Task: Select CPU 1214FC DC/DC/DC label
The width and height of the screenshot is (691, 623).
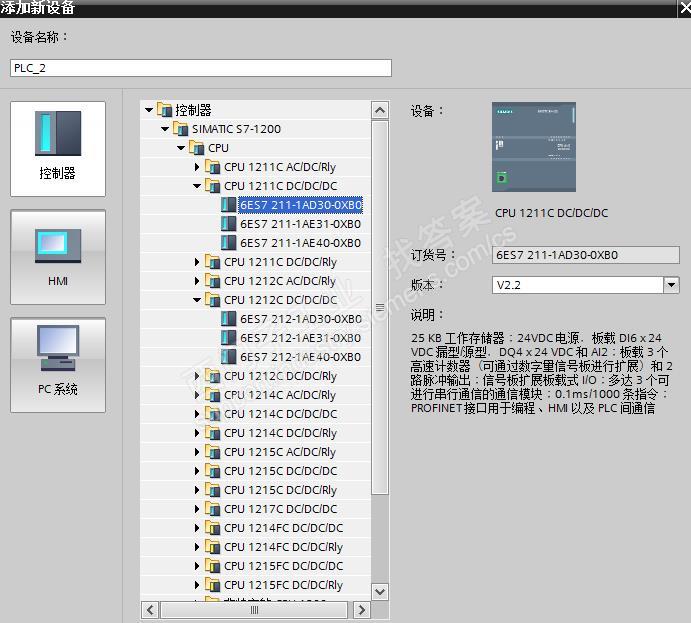Action: pos(283,528)
